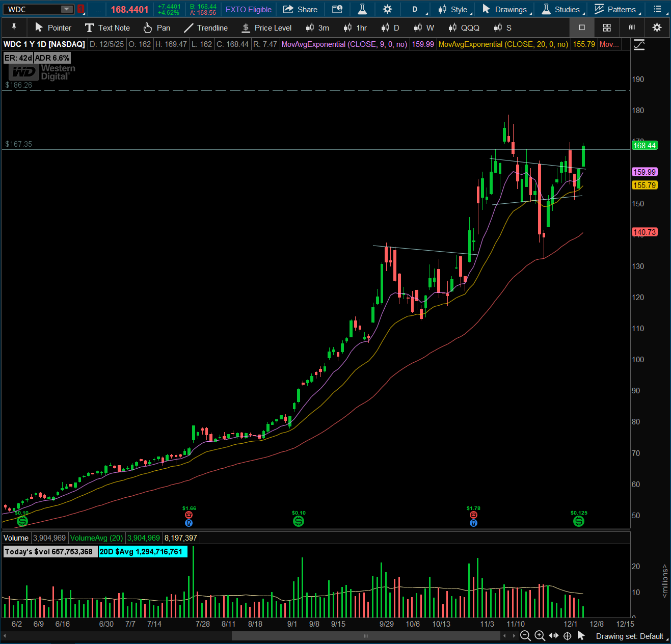Click the expand time axis arrows icon
This screenshot has height=644, width=671.
553,636
